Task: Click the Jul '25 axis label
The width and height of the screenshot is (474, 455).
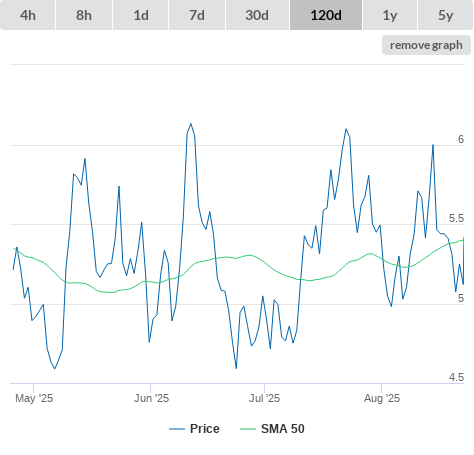Action: [x=264, y=398]
